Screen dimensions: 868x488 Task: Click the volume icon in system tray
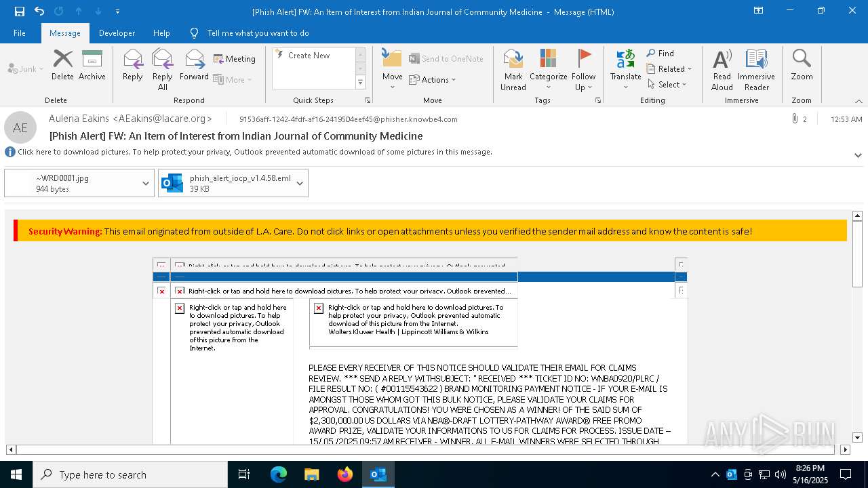(x=781, y=474)
